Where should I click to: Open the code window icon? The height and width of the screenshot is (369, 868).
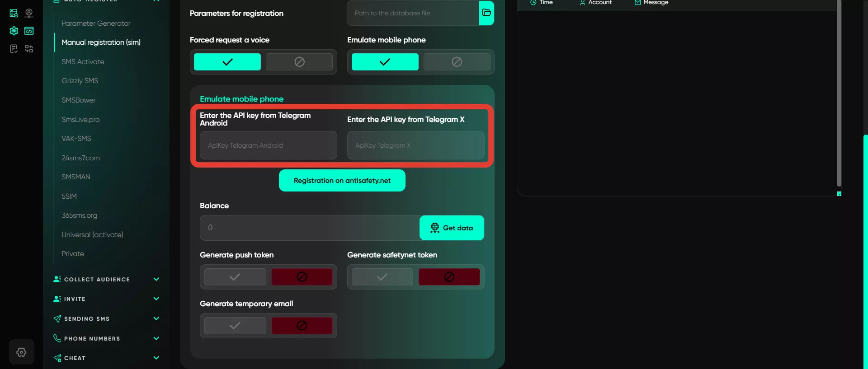pos(29,31)
